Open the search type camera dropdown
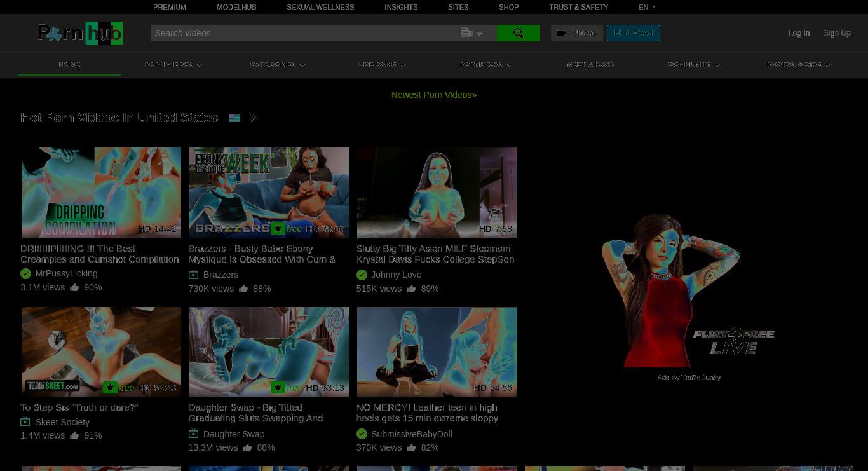 point(471,33)
